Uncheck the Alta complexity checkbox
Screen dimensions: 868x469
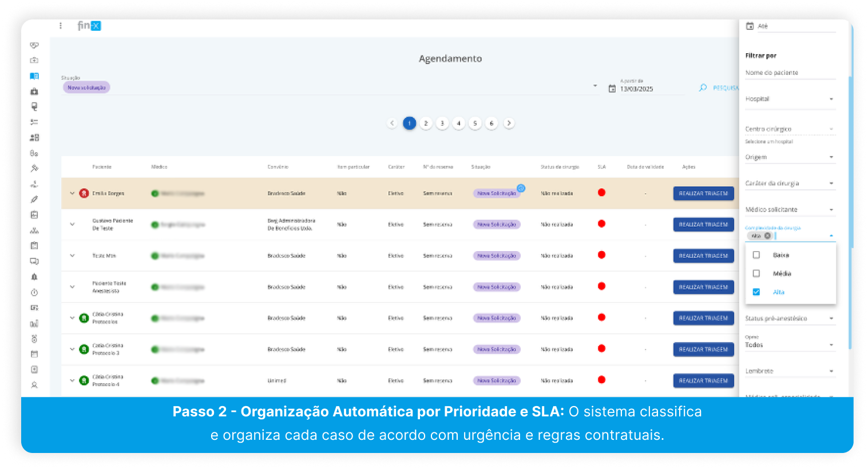(x=756, y=292)
